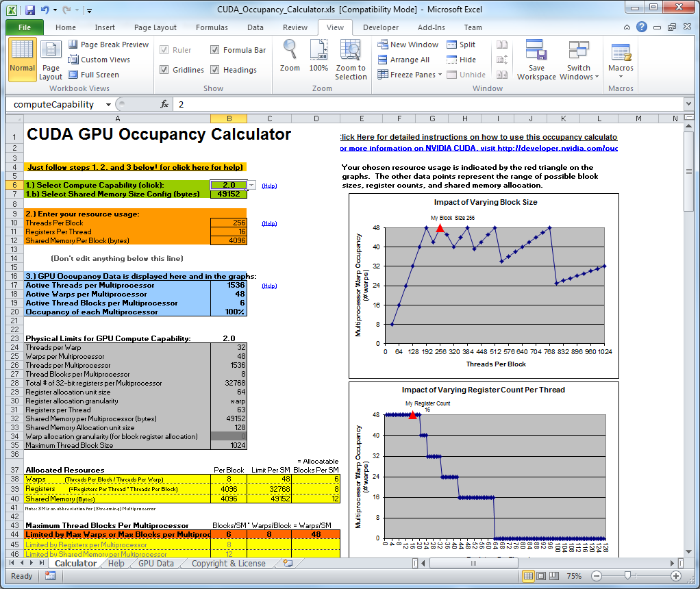This screenshot has height=589, width=700.
Task: Open the Name Box dropdown arrow
Action: tap(109, 105)
